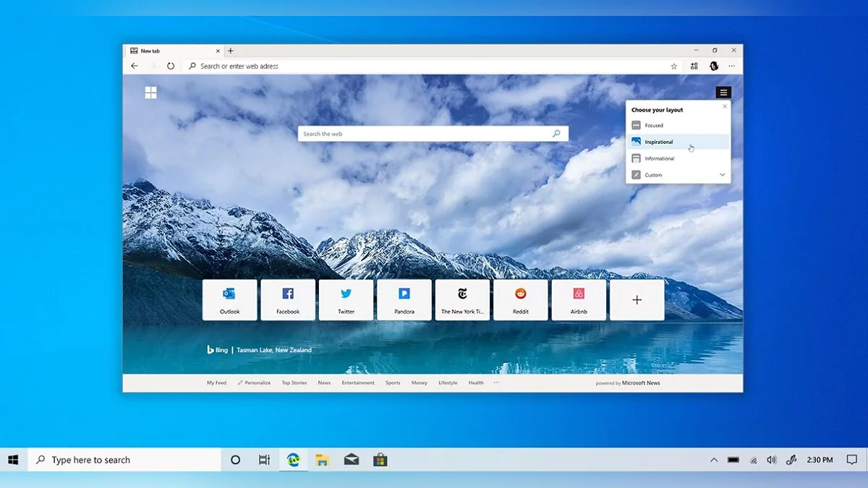Click Personalize in the news bar

pos(257,383)
